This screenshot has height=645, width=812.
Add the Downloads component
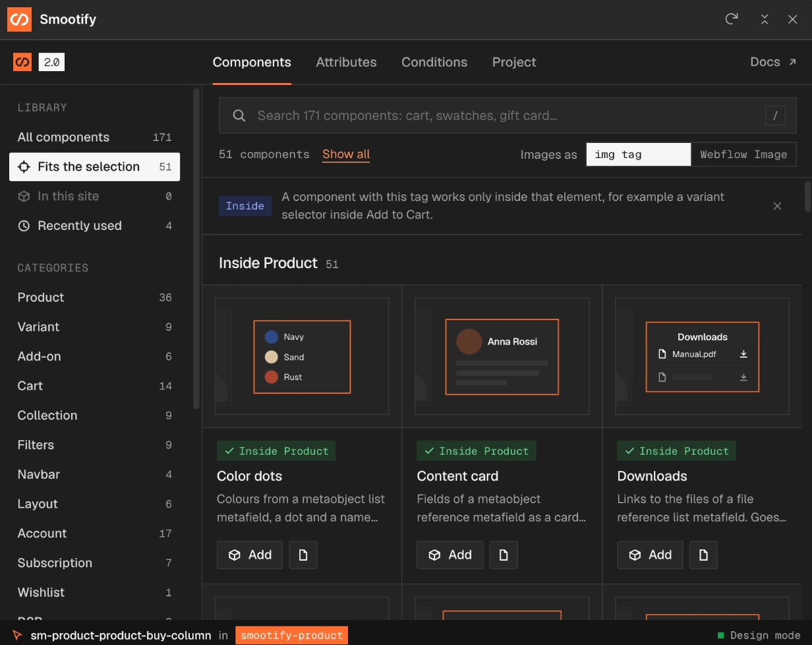(x=650, y=555)
